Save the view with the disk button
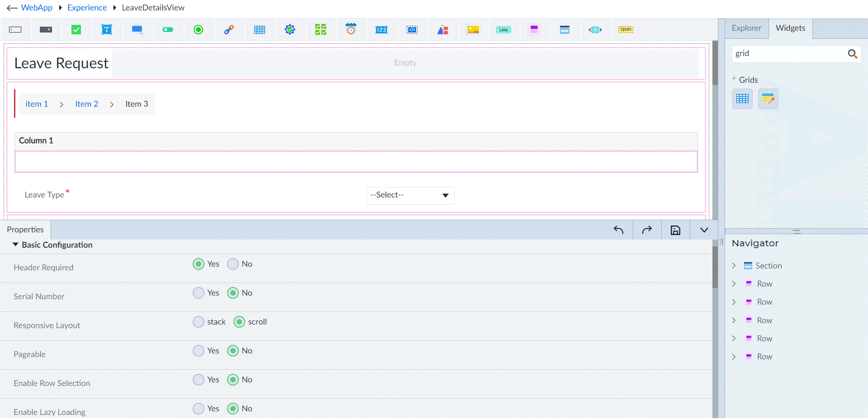 675,230
